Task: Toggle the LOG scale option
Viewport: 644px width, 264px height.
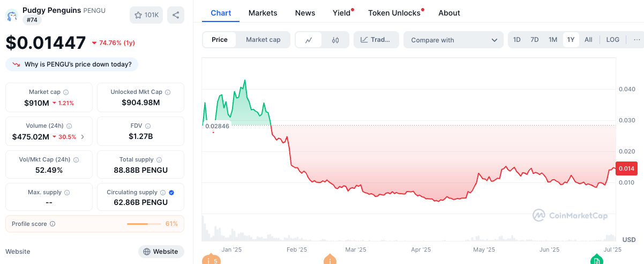Action: point(613,40)
